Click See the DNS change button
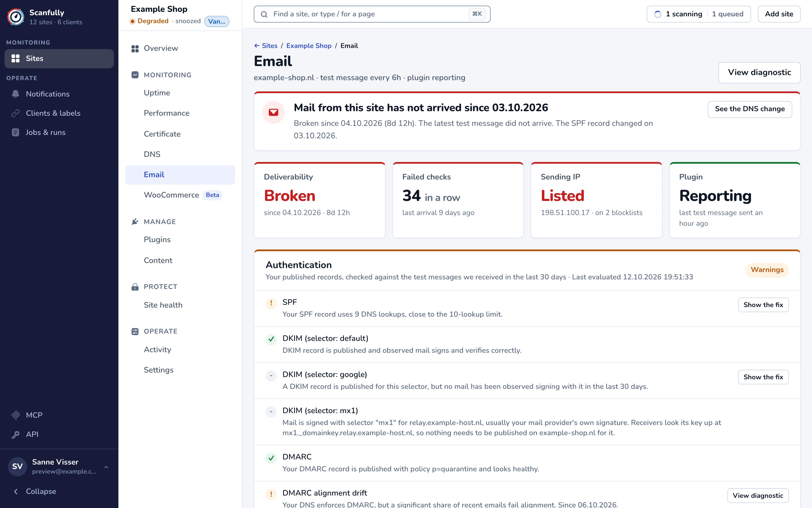Viewport: 812px width, 508px height. point(750,109)
